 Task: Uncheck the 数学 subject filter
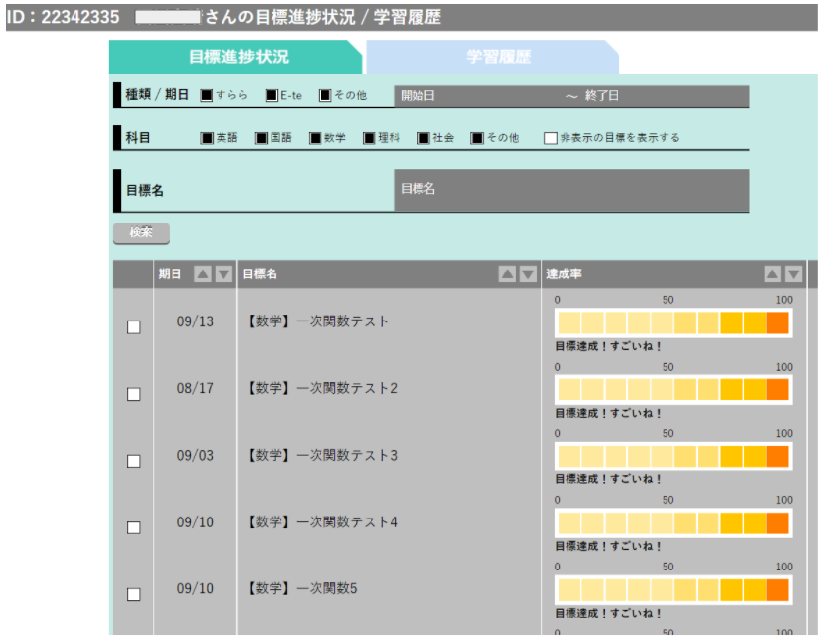[315, 138]
